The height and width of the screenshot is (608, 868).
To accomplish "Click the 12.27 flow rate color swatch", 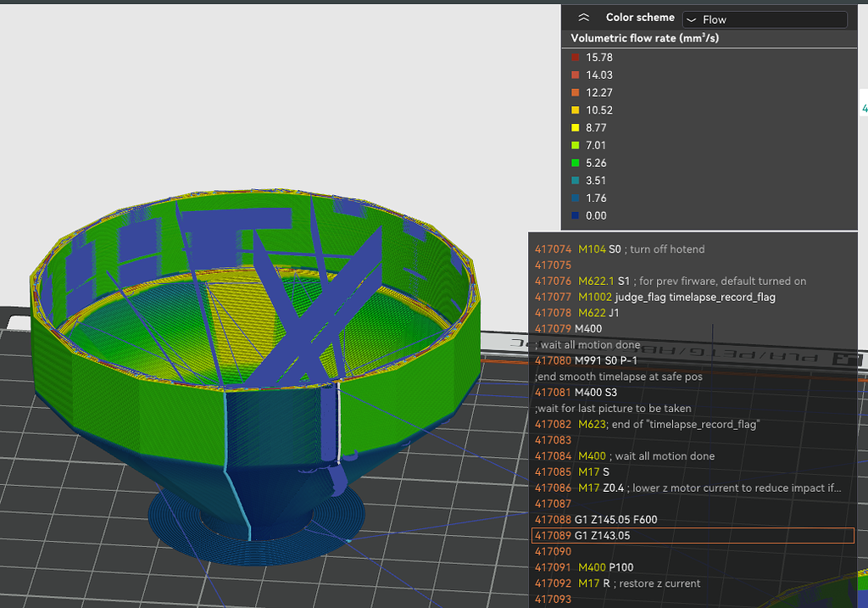I will coord(576,92).
